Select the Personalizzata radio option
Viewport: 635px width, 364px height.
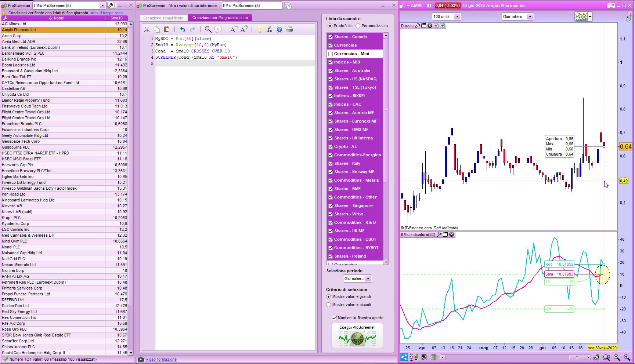click(358, 26)
